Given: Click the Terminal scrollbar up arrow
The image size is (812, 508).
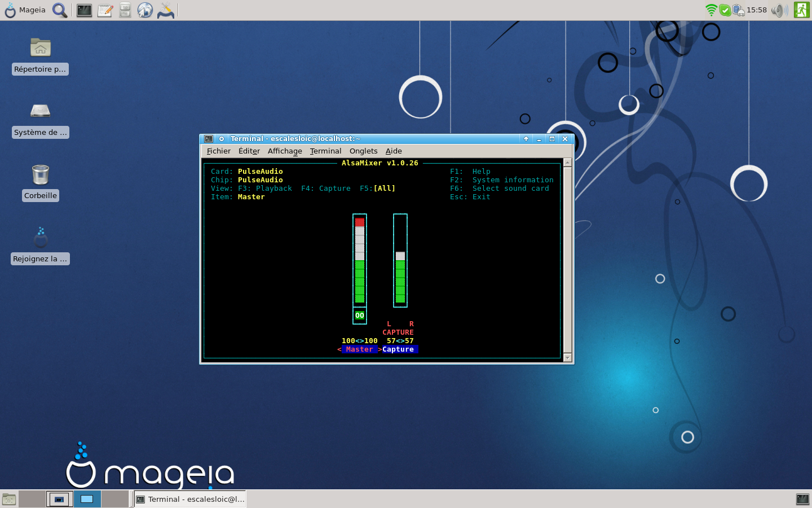Looking at the screenshot, I should click(x=568, y=163).
